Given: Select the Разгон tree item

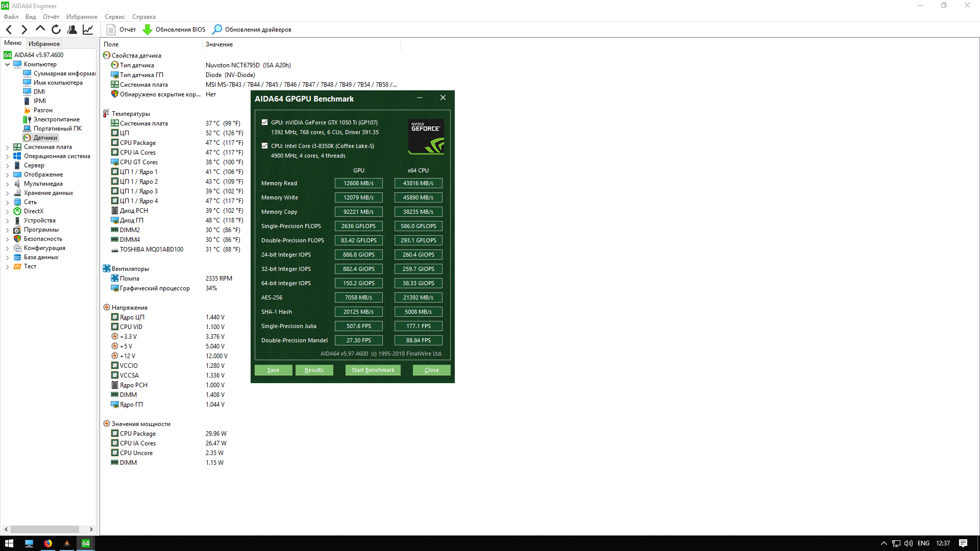Looking at the screenshot, I should (43, 110).
